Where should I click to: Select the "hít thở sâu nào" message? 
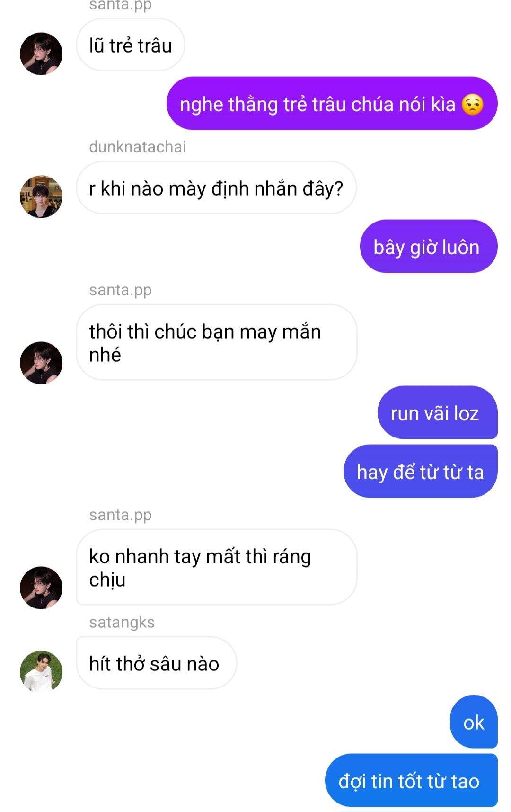click(x=156, y=663)
